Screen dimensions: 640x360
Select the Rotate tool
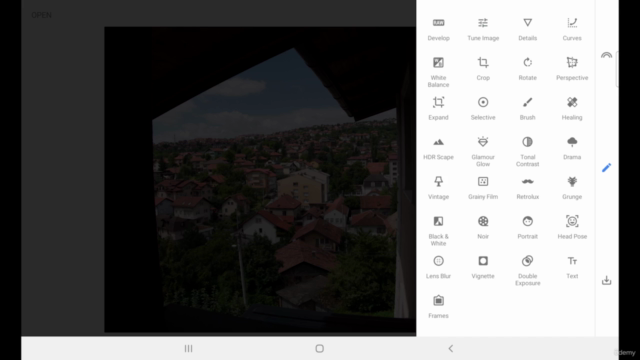[x=527, y=69]
